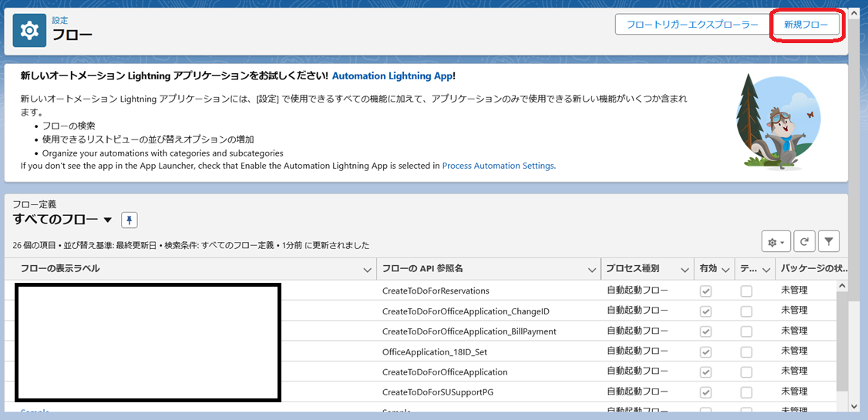Sort by フローの API 参照名 header
Image resolution: width=868 pixels, height=420 pixels.
tap(422, 269)
